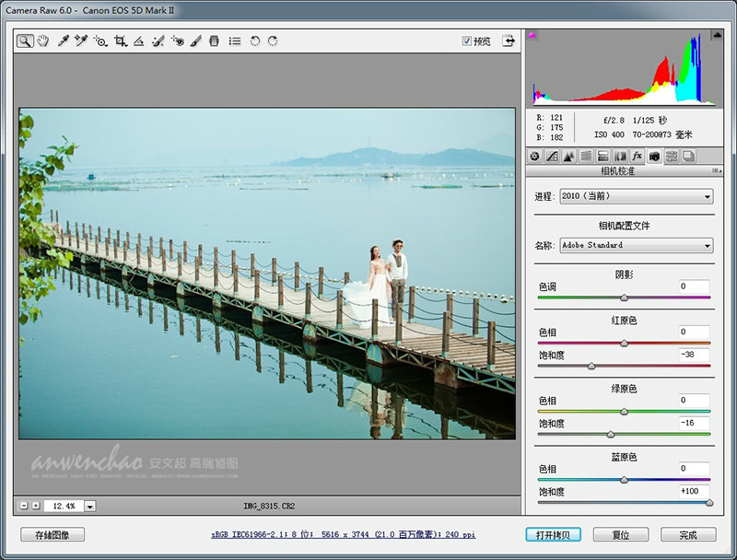The width and height of the screenshot is (737, 560).
Task: Open the sRGB workflow options link
Action: point(343,534)
